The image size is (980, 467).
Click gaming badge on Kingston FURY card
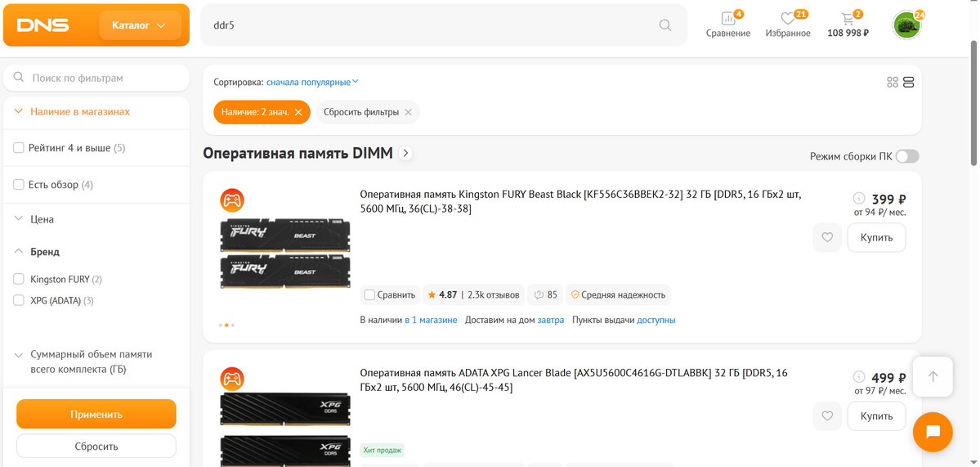pyautogui.click(x=232, y=200)
